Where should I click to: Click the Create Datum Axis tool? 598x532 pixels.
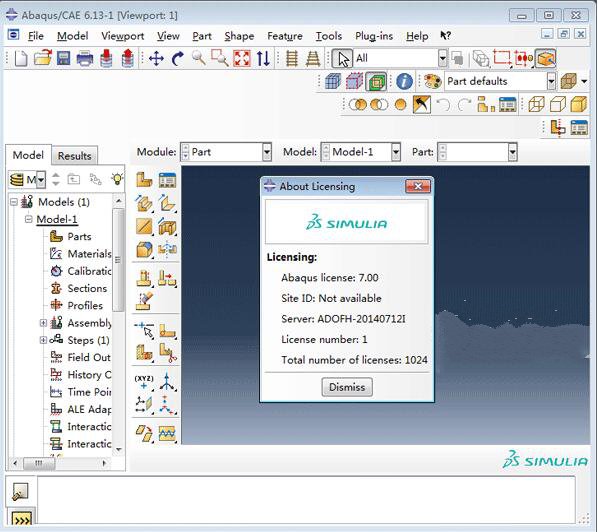167,382
